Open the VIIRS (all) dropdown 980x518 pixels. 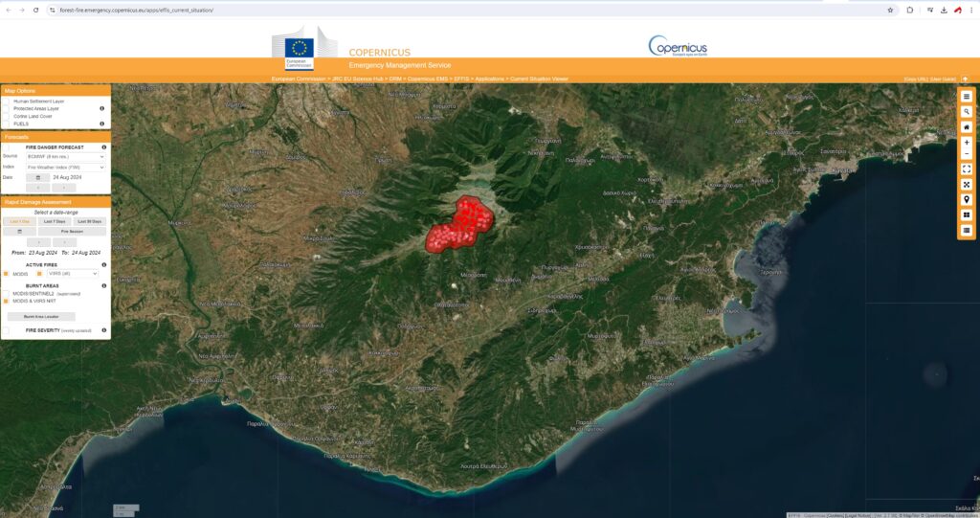coord(72,274)
